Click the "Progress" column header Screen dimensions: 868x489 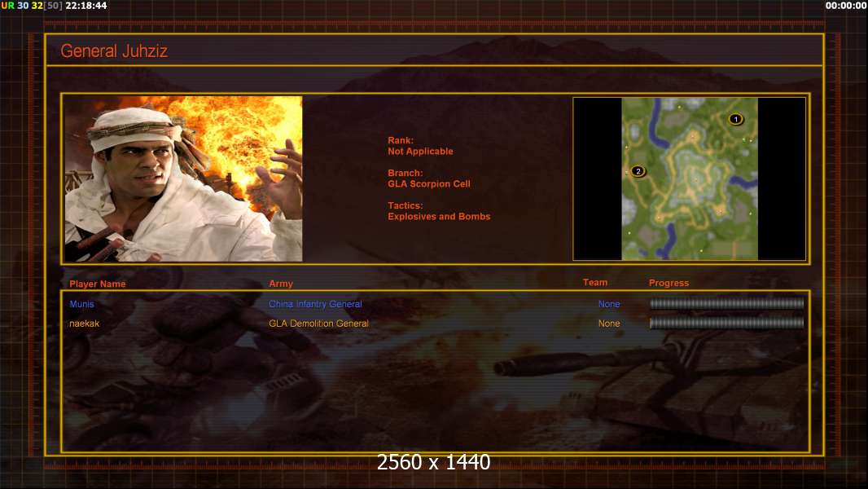tap(669, 283)
